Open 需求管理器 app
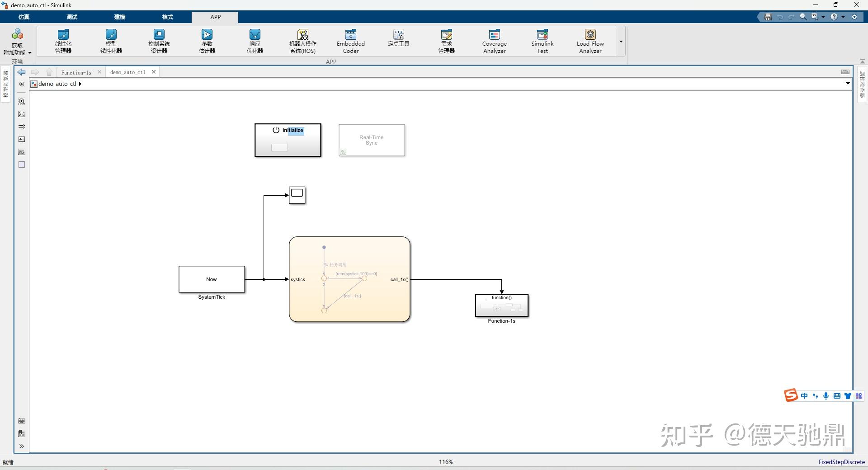This screenshot has height=470, width=868. [x=447, y=41]
